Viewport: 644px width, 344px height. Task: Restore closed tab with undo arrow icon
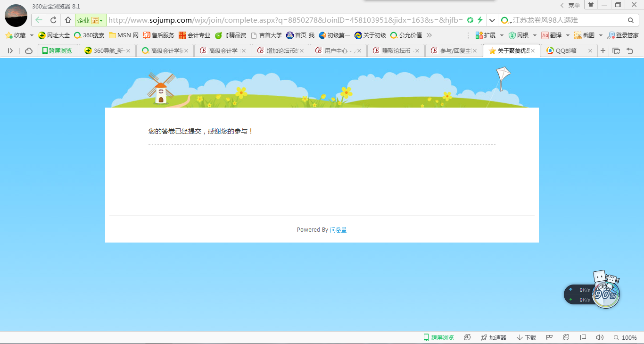point(630,51)
